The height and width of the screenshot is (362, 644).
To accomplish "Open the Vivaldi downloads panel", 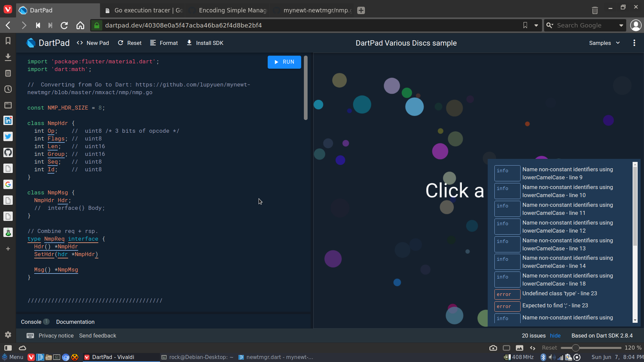I will pyautogui.click(x=8, y=57).
